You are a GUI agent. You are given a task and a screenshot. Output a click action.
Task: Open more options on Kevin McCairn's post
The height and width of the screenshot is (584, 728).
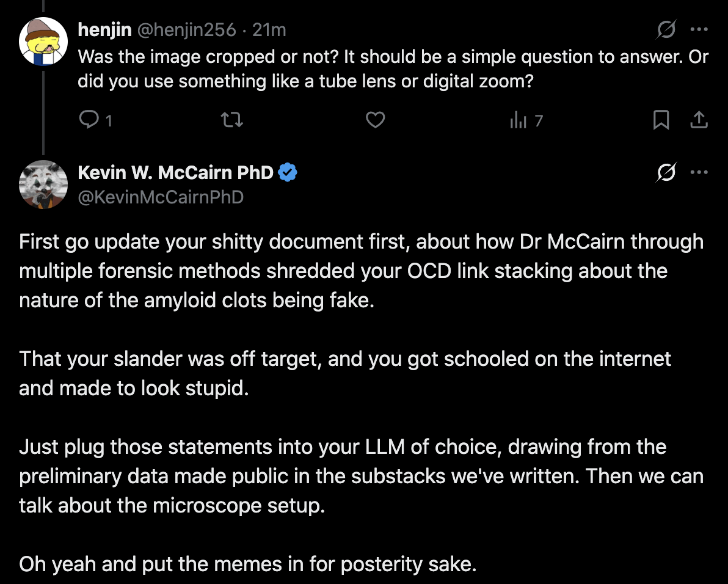click(x=699, y=173)
